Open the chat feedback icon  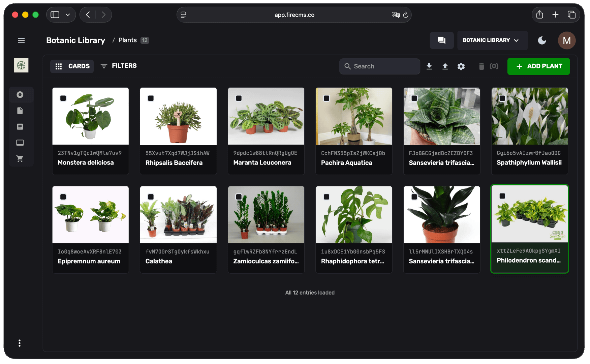[x=441, y=40]
